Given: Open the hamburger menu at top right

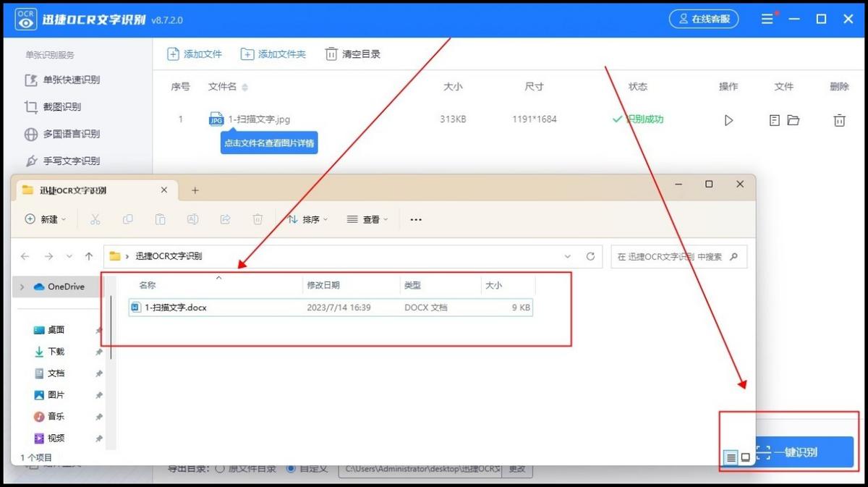Looking at the screenshot, I should [767, 19].
